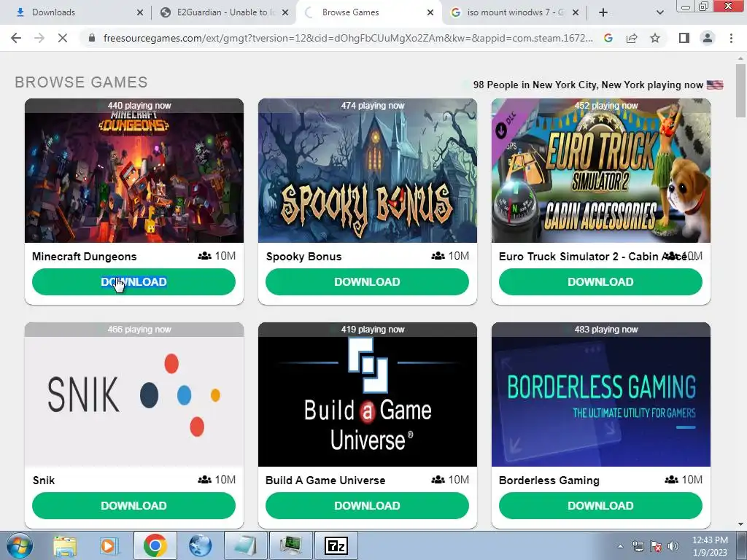Close the Downloads tab
Viewport: 747px width, 560px height.
(x=140, y=12)
